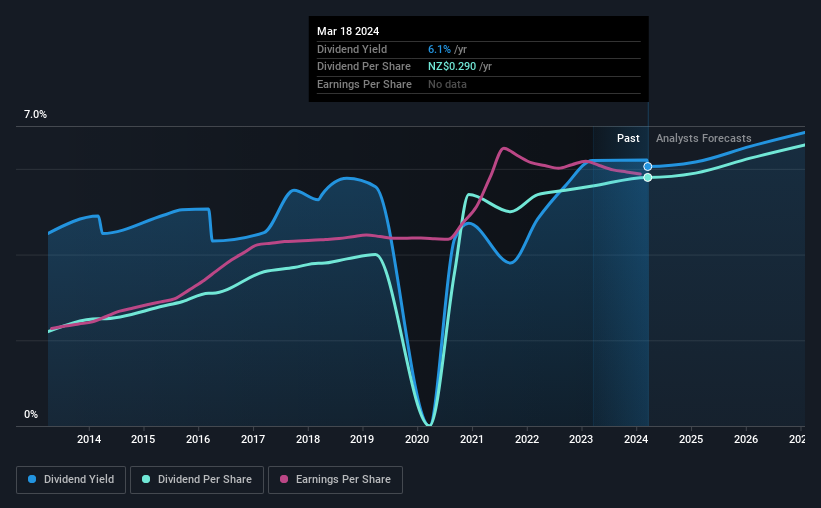This screenshot has height=508, width=821.
Task: Click the 2014 x-axis label
Action: (x=89, y=439)
